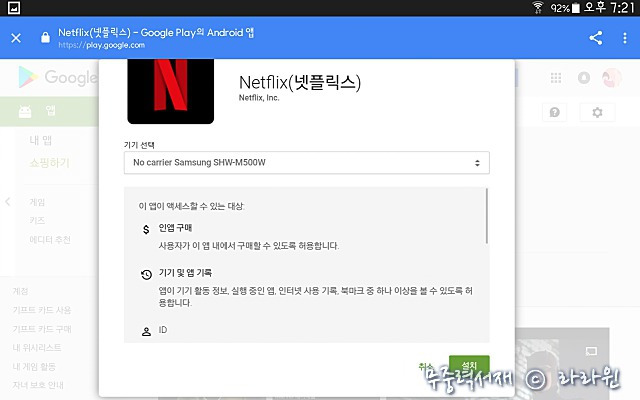Tap the padlock secure-site icon
The height and width of the screenshot is (400, 640).
(45, 38)
